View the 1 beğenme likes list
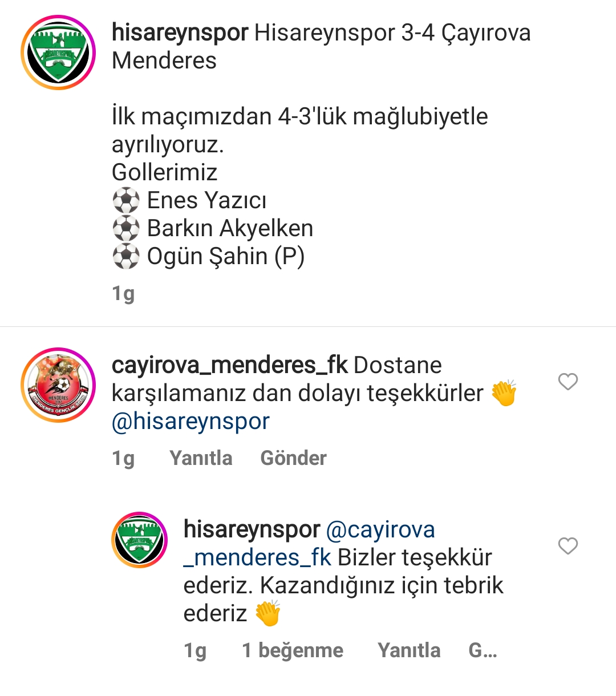The image size is (616, 696). tap(293, 650)
